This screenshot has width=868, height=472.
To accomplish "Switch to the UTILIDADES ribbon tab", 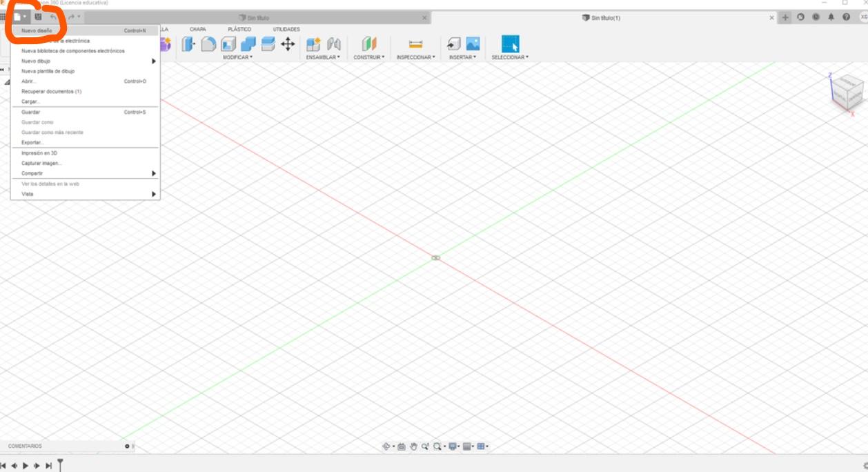I will tap(286, 29).
